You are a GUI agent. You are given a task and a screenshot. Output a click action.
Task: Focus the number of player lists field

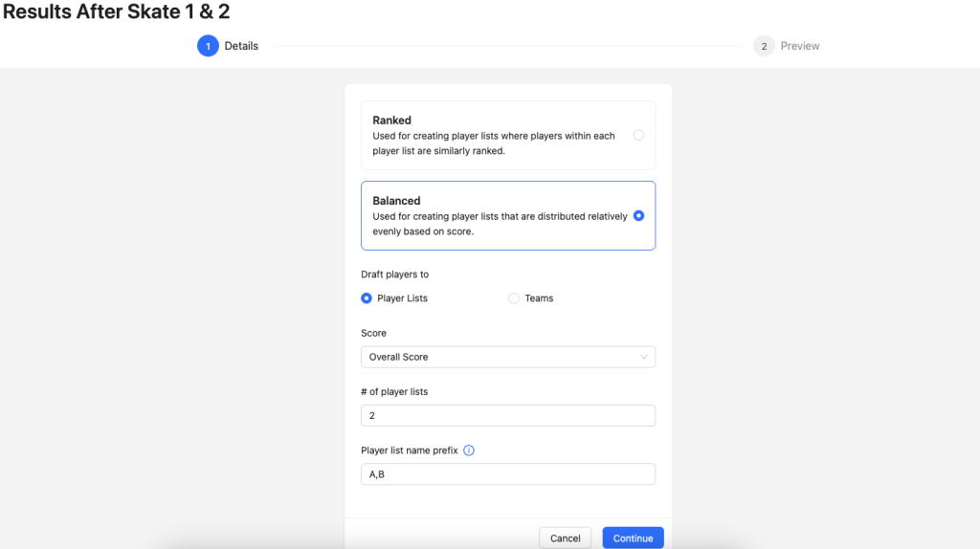(x=507, y=416)
